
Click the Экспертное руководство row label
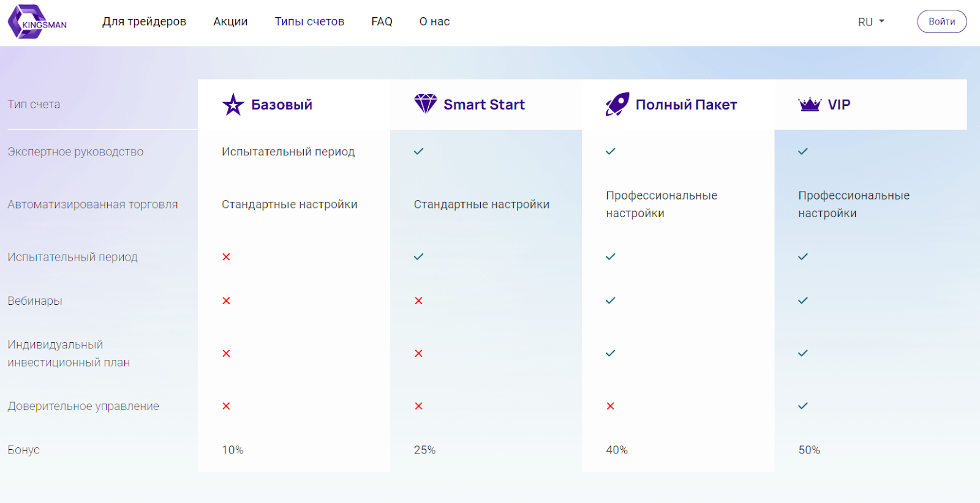(x=75, y=152)
